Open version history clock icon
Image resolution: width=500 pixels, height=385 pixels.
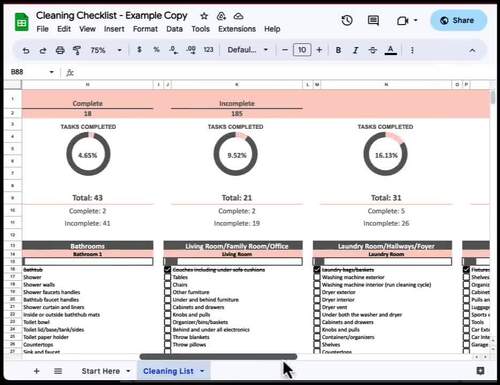click(x=347, y=20)
